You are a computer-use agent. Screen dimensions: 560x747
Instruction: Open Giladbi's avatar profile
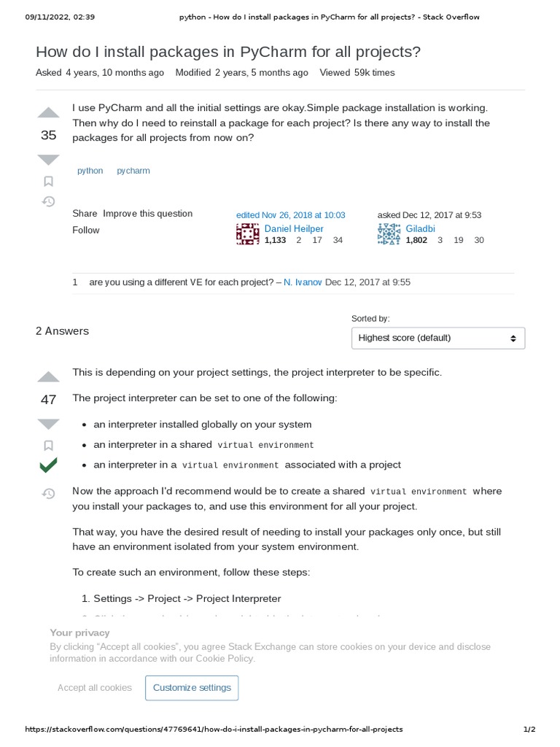389,234
